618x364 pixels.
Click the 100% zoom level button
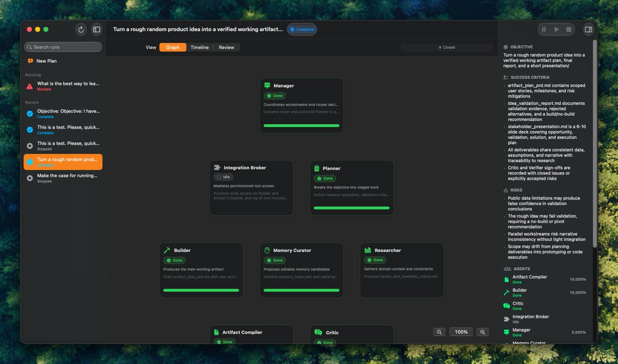[461, 332]
